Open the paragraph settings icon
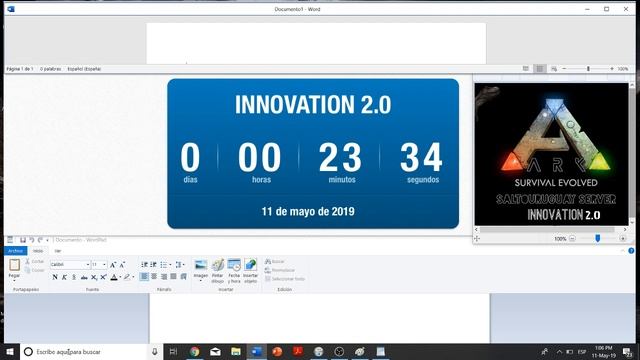The width and height of the screenshot is (640, 360). tap(184, 277)
